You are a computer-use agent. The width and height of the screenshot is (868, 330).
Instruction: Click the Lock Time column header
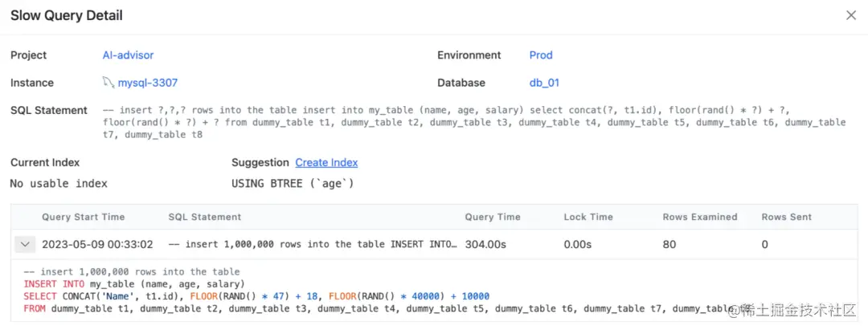pos(588,217)
